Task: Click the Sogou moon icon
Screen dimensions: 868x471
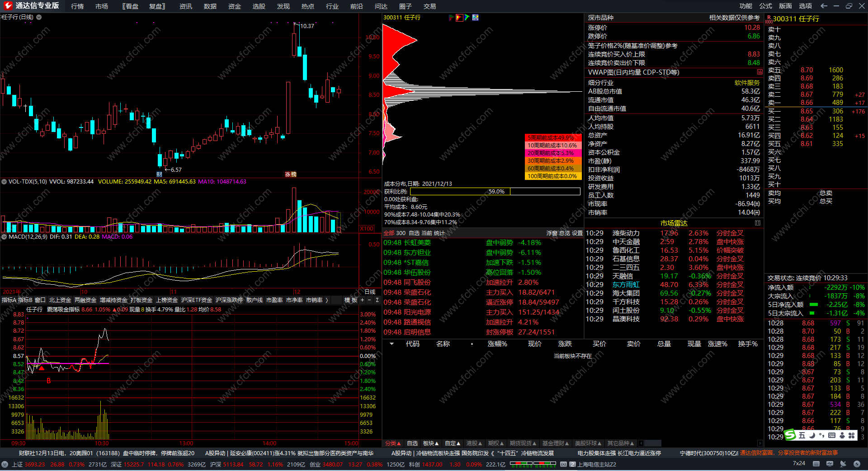Action: pos(812,435)
